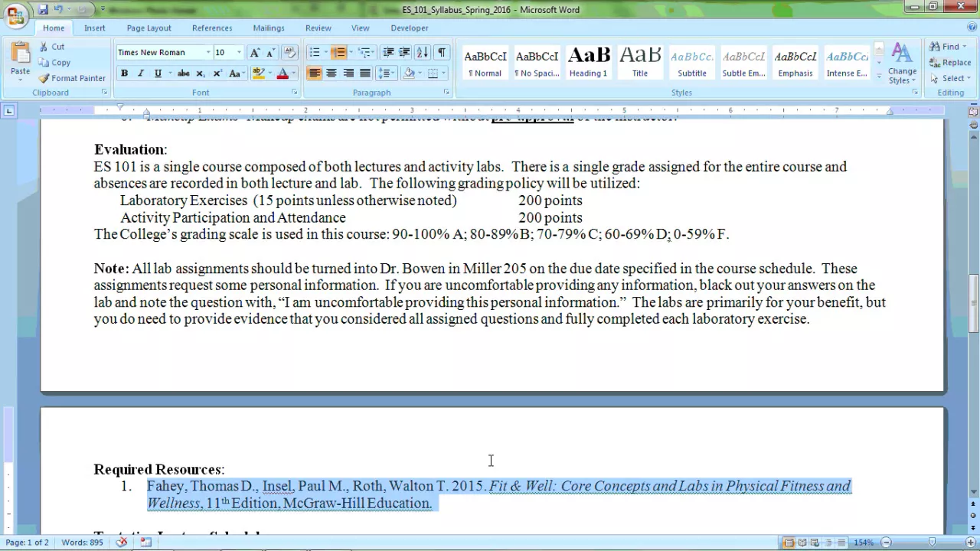Open the Developer tab

click(410, 28)
